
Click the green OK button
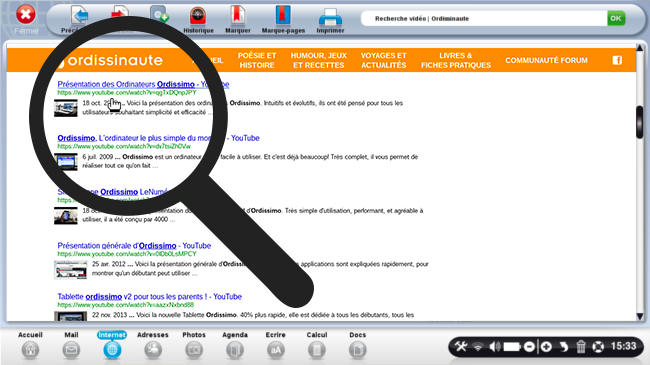click(x=616, y=18)
